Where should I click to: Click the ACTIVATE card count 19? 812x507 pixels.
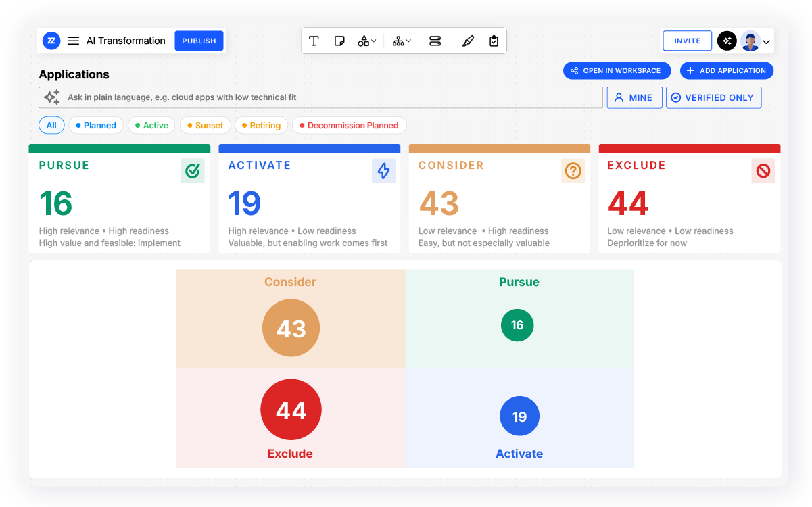coord(244,203)
